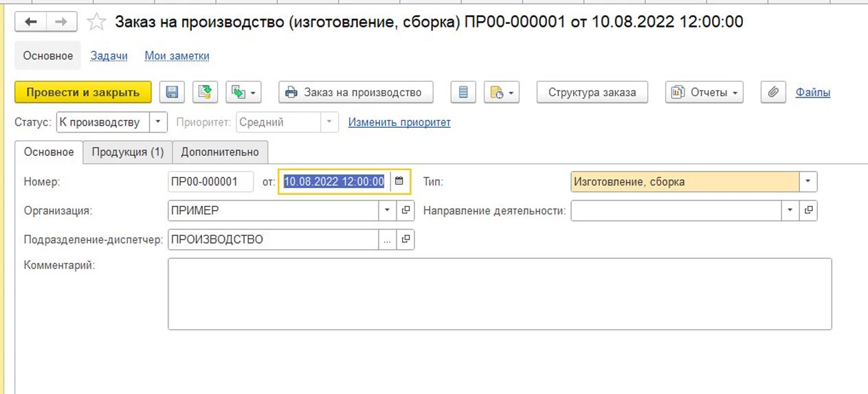Switch to the Дополнительно tab
This screenshot has height=394, width=868.
point(220,152)
